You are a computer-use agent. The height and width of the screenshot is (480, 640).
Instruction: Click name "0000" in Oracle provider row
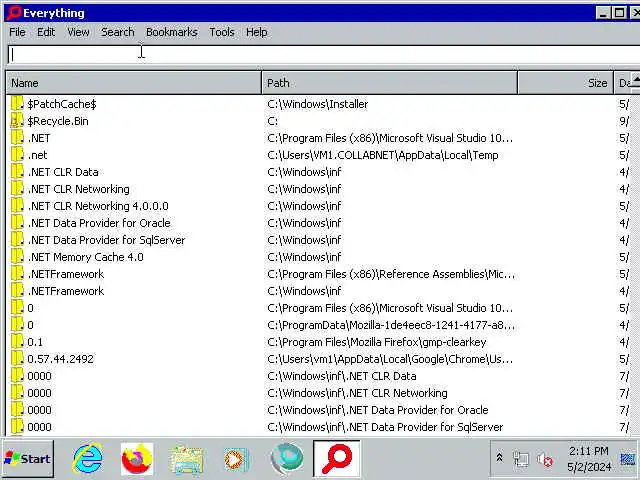[x=39, y=410]
